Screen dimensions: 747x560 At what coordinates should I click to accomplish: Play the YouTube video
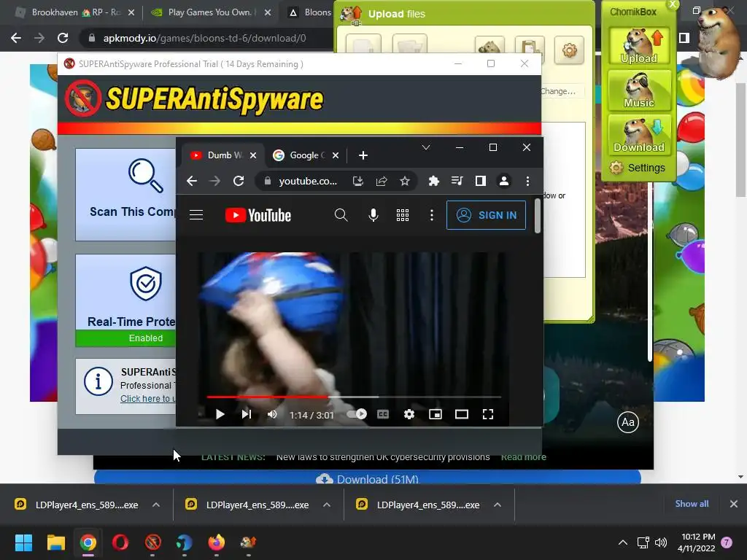[x=220, y=414]
